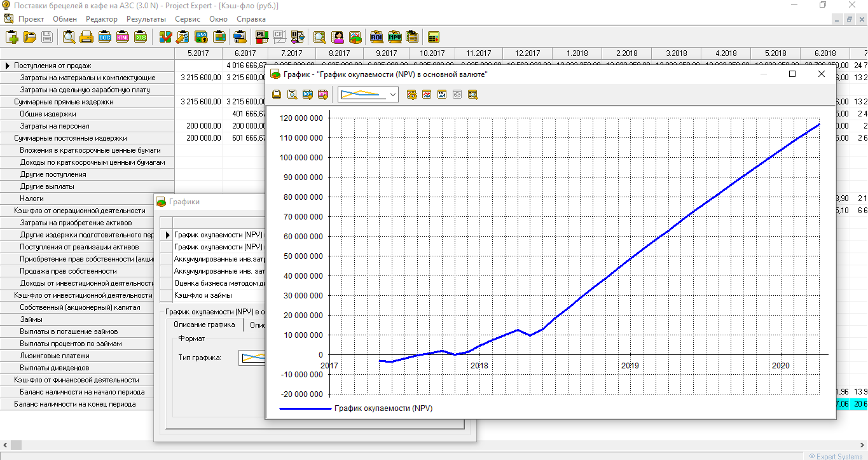This screenshot has height=460, width=868.
Task: Open the person portrait toolbar icon
Action: (x=338, y=36)
